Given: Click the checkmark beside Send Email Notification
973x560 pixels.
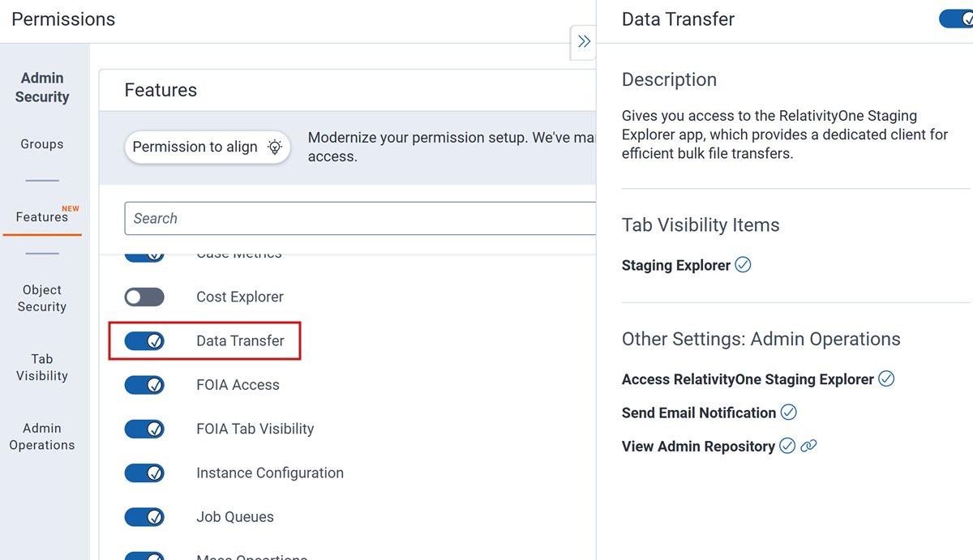Looking at the screenshot, I should 788,413.
